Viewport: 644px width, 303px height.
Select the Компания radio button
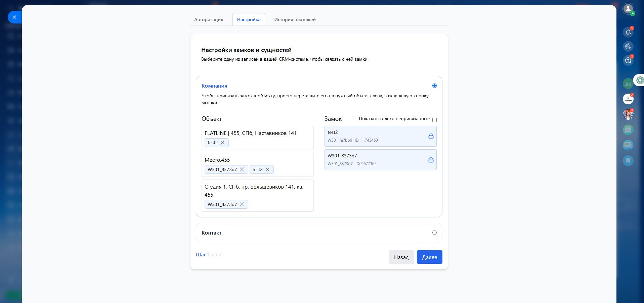tap(434, 86)
